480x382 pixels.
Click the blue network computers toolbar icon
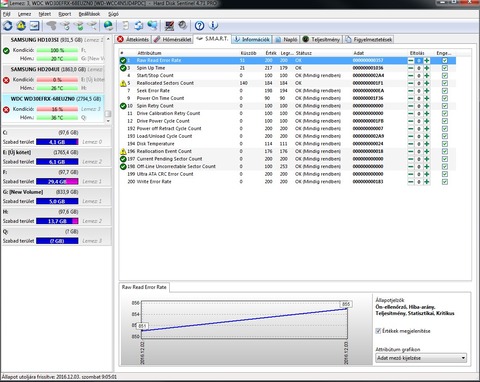[152, 26]
